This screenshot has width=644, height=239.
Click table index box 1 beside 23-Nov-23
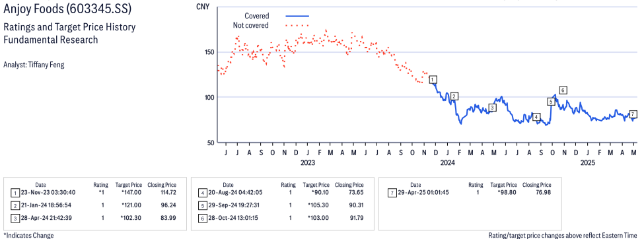point(15,193)
